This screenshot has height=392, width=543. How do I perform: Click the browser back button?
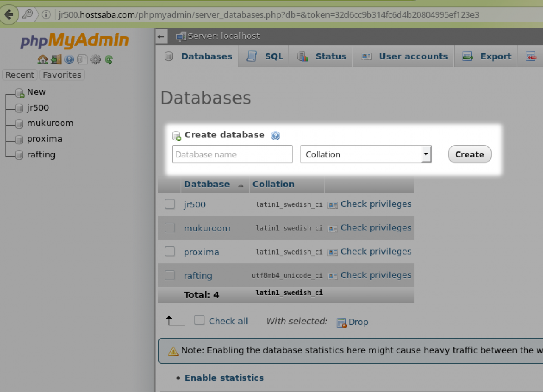click(x=8, y=15)
